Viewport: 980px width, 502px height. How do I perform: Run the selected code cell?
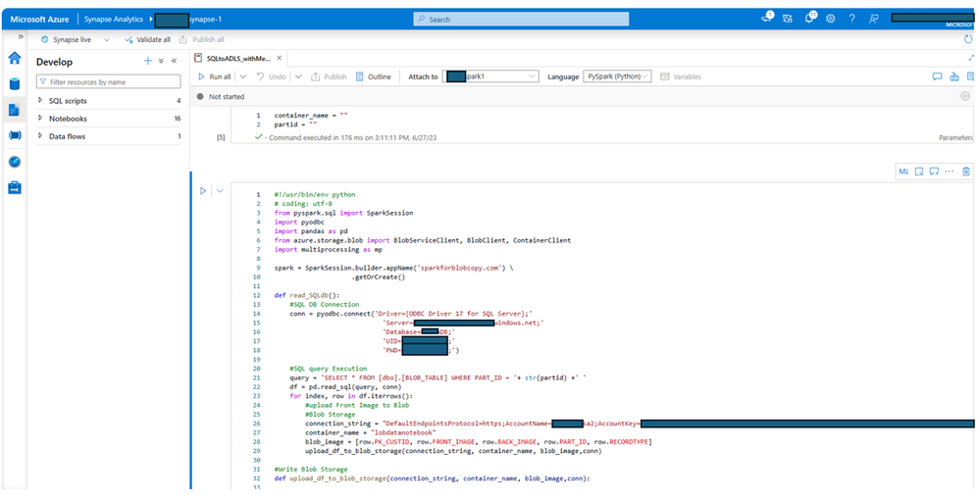(202, 190)
